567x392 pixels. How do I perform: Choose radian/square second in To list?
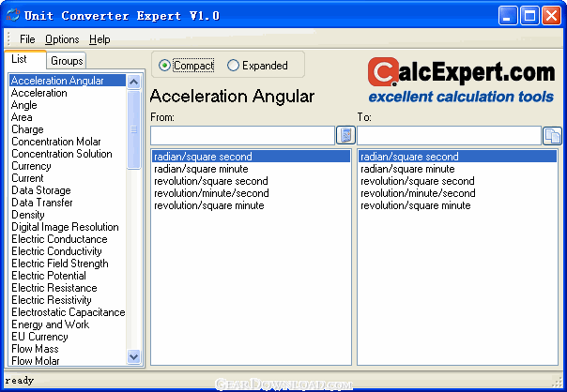(457, 157)
